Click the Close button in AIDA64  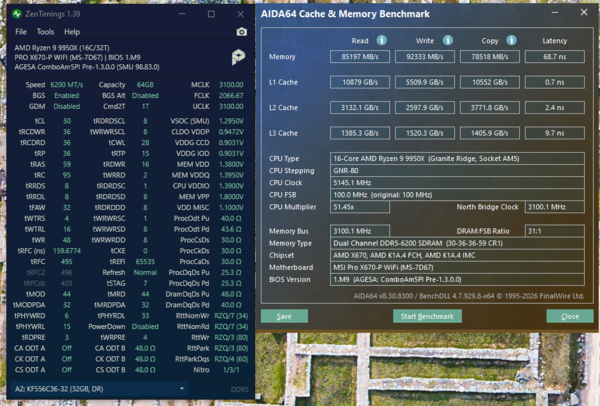(570, 316)
